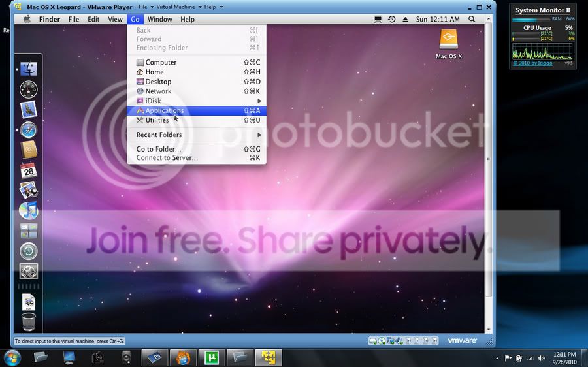
Task: Click the network signal tray icon
Action: pos(530,358)
